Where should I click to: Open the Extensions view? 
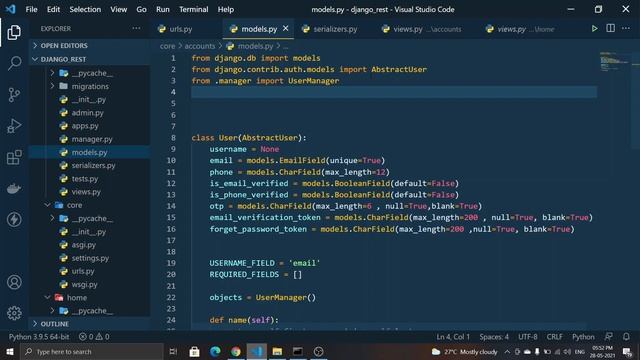[x=14, y=157]
